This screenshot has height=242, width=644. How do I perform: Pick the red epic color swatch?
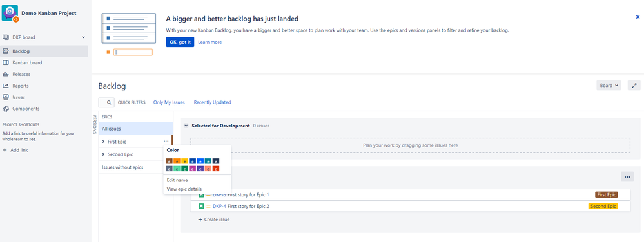pos(216,169)
